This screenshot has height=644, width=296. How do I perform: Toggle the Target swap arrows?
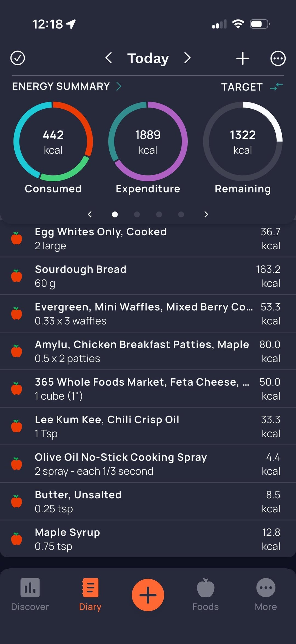click(276, 87)
